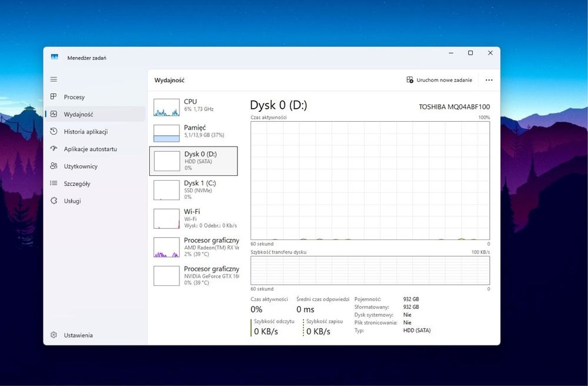Switch to Użytkownicy page
The height and width of the screenshot is (386, 588).
click(95, 166)
